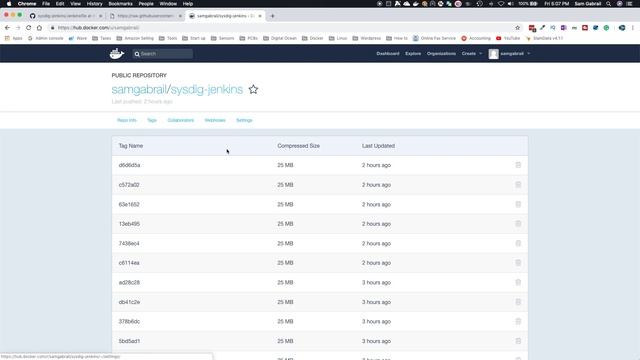Open Chrome Bookmarks menu
640x360 pixels.
120,4
